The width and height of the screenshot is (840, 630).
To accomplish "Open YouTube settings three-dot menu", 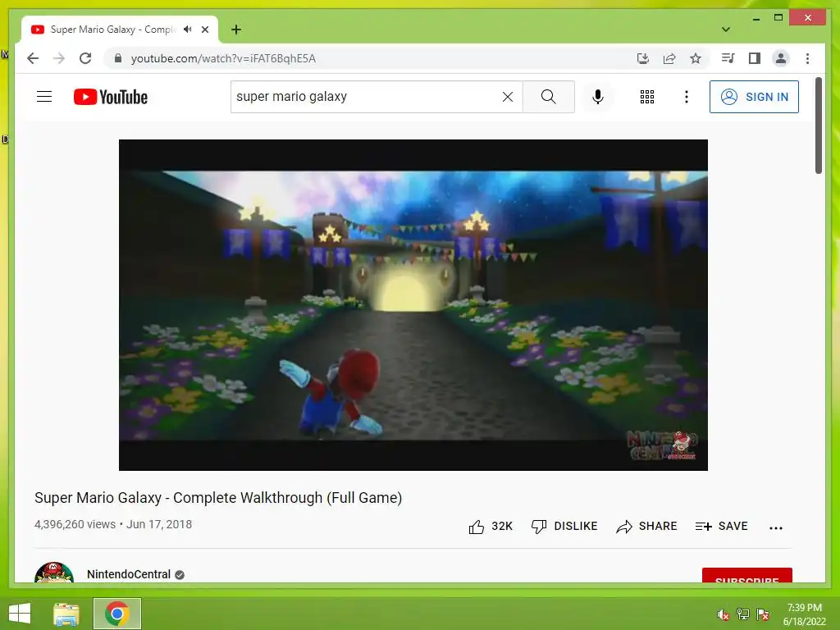I will tap(687, 97).
